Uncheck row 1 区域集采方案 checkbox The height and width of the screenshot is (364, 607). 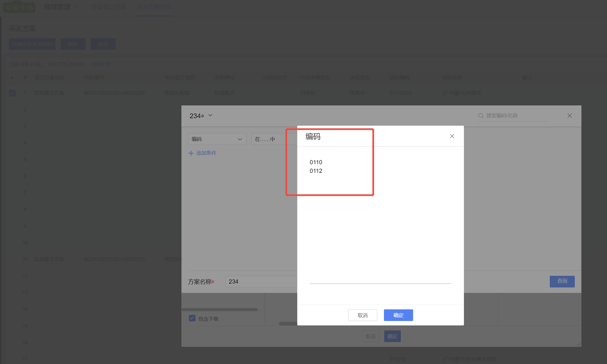tap(12, 93)
